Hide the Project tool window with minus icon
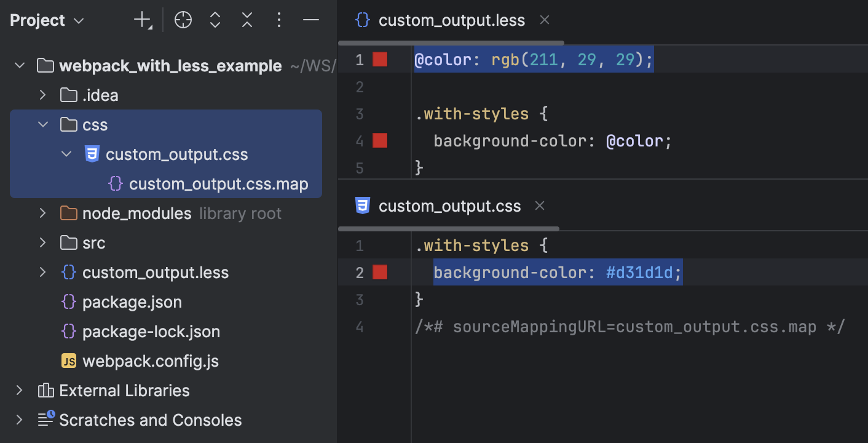The width and height of the screenshot is (868, 443). point(310,20)
